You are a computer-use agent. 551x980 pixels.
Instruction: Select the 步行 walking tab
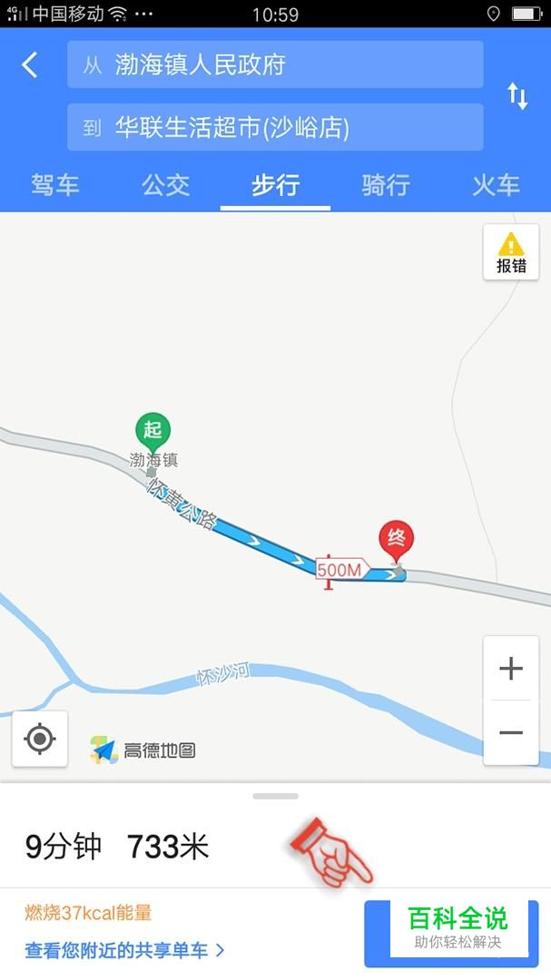(x=275, y=185)
